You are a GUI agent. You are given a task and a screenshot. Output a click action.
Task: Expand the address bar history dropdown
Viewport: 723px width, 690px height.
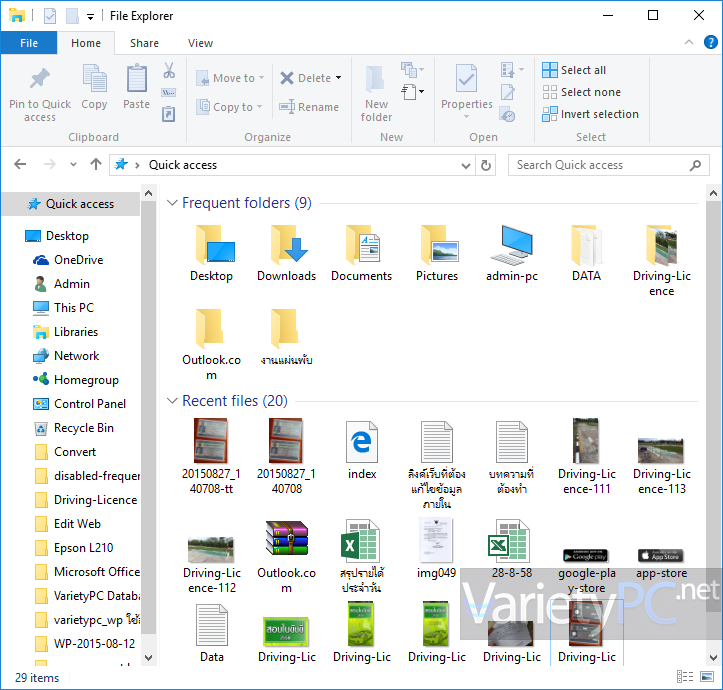pyautogui.click(x=466, y=165)
